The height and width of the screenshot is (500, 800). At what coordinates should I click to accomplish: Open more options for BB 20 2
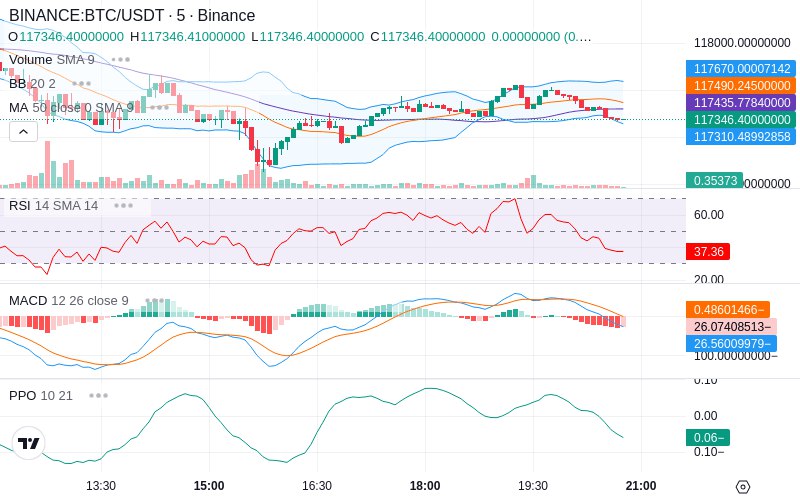pyautogui.click(x=82, y=84)
